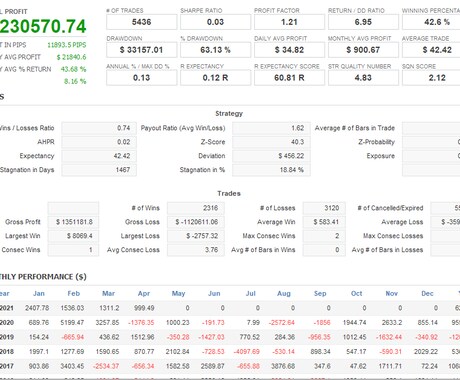
Task: Select the Drawdown value $ 33157.01
Action: pyautogui.click(x=142, y=50)
